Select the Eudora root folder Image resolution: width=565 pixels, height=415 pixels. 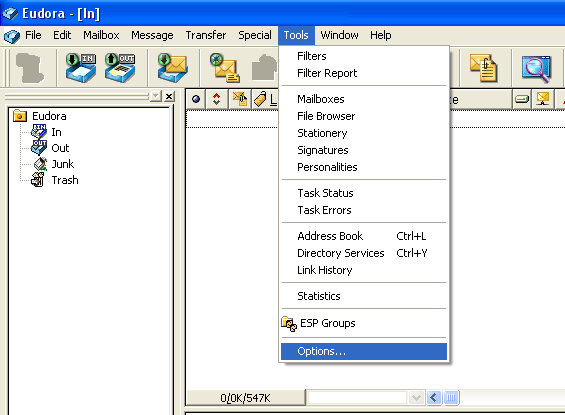(x=49, y=116)
